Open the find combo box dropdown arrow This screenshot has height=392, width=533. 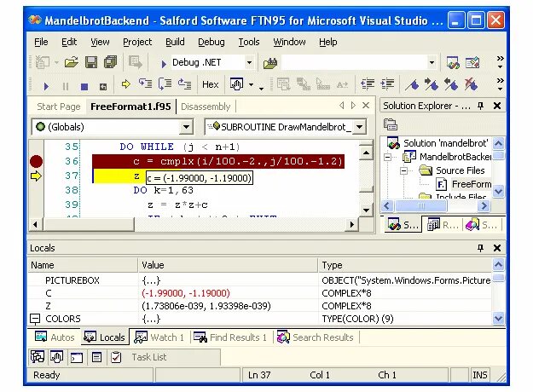click(432, 63)
